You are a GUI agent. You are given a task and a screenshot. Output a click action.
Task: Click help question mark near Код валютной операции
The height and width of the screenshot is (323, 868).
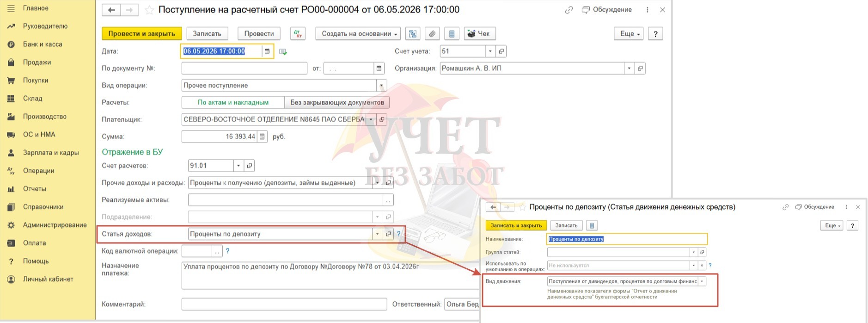click(x=227, y=251)
